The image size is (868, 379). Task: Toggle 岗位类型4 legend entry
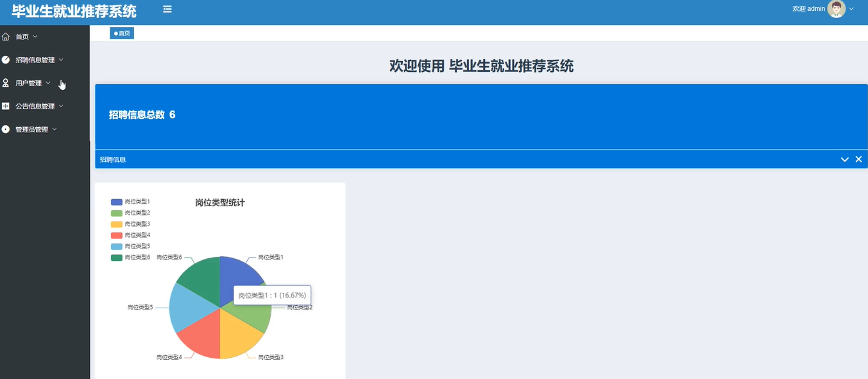click(130, 235)
